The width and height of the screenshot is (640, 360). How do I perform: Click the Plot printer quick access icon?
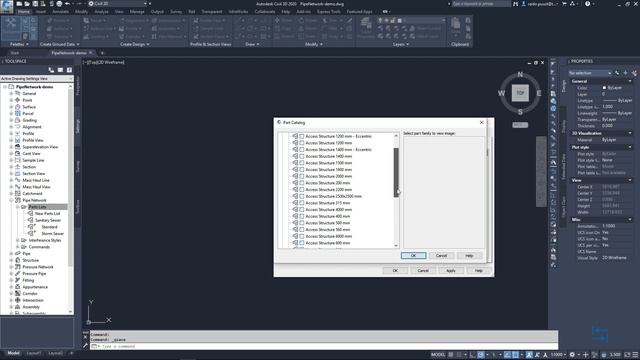[x=59, y=4]
